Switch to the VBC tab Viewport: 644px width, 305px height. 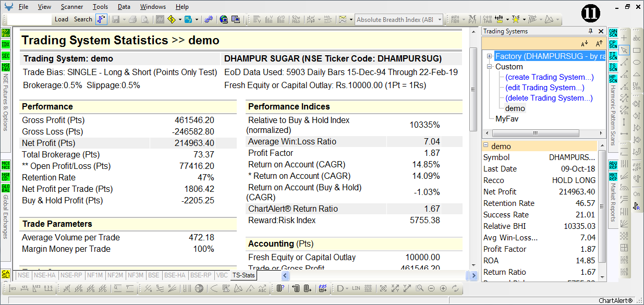point(222,275)
